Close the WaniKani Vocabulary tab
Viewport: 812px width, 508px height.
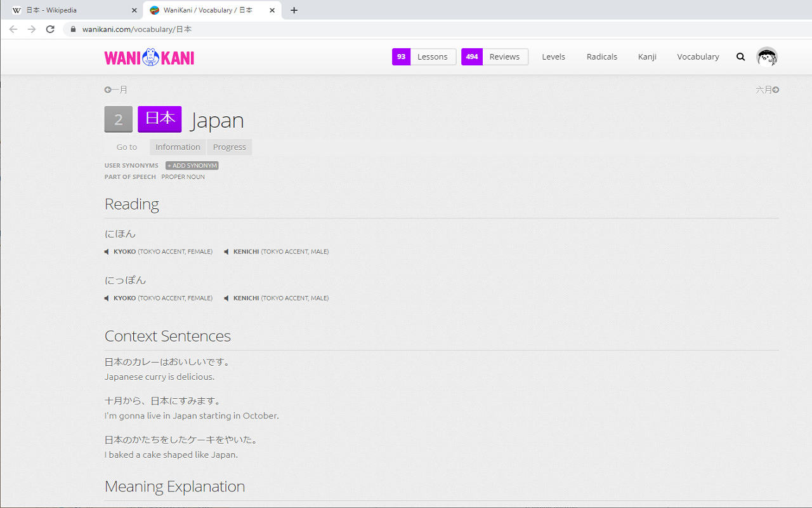[x=272, y=10]
